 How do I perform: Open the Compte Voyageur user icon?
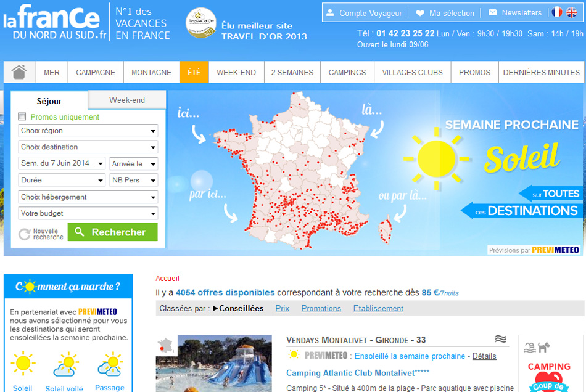coord(330,13)
